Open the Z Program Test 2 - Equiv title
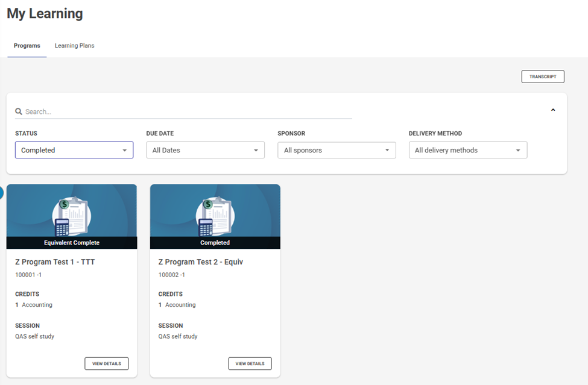This screenshot has height=385, width=588. pyautogui.click(x=200, y=262)
